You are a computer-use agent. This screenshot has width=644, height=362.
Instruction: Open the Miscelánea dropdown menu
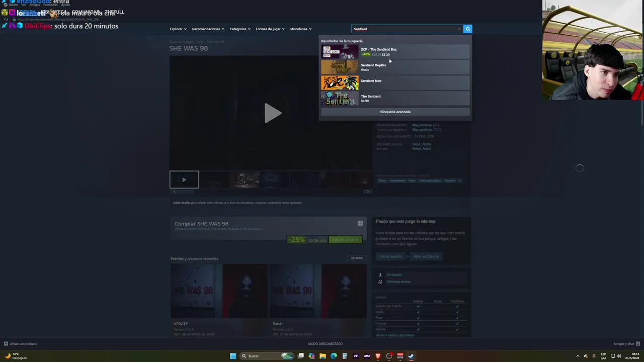point(301,29)
